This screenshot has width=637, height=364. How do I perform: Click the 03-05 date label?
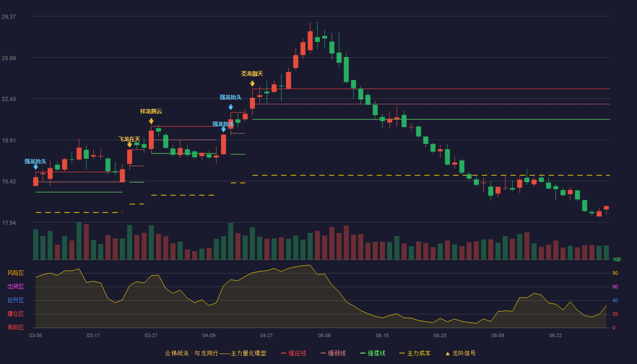click(35, 335)
